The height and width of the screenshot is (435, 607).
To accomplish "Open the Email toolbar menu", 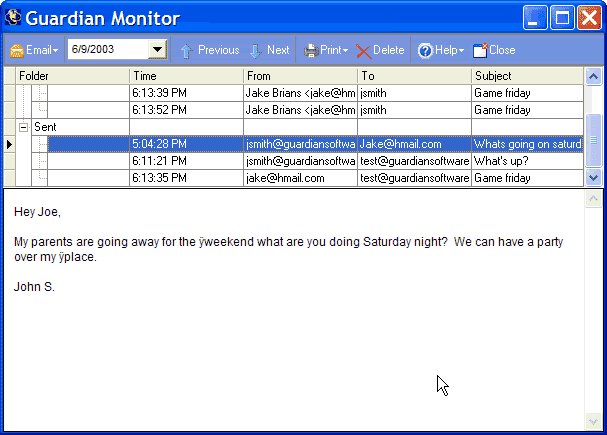I will (x=34, y=50).
